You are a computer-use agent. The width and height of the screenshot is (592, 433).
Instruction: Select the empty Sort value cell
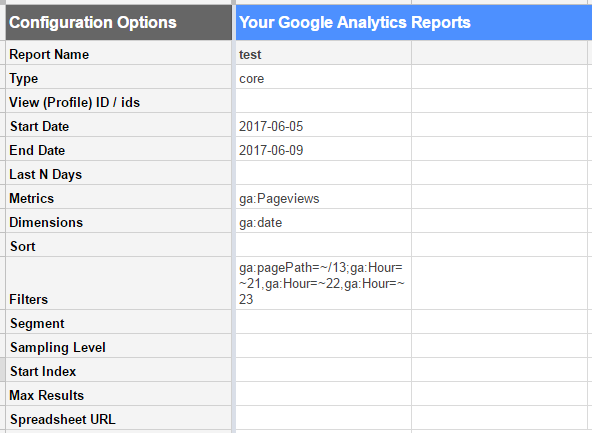click(x=324, y=246)
